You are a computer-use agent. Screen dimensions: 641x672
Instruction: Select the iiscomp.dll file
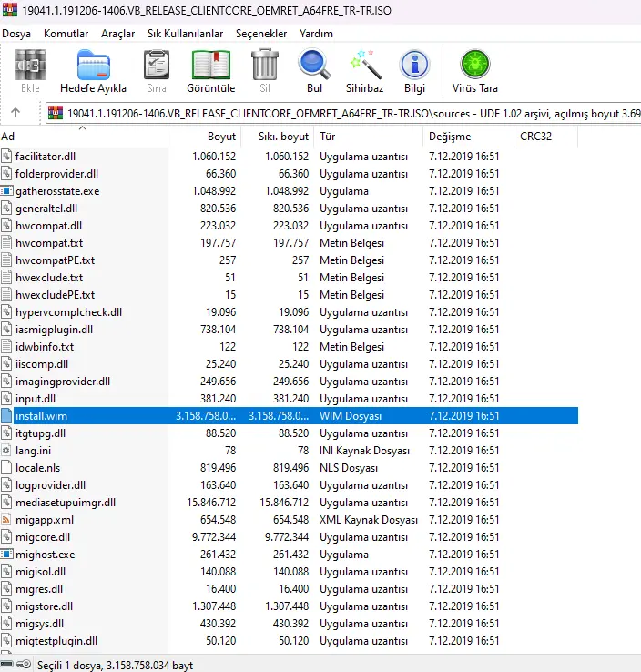(x=42, y=364)
